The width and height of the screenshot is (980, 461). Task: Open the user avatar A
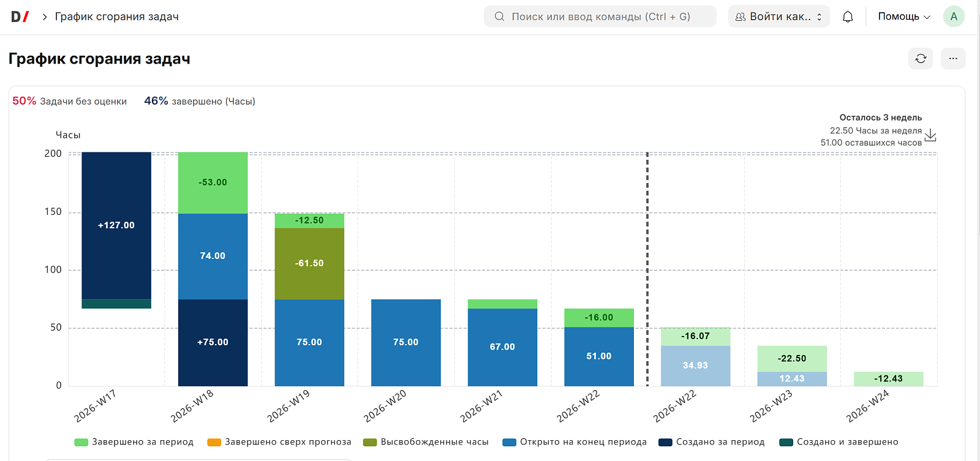pos(954,17)
